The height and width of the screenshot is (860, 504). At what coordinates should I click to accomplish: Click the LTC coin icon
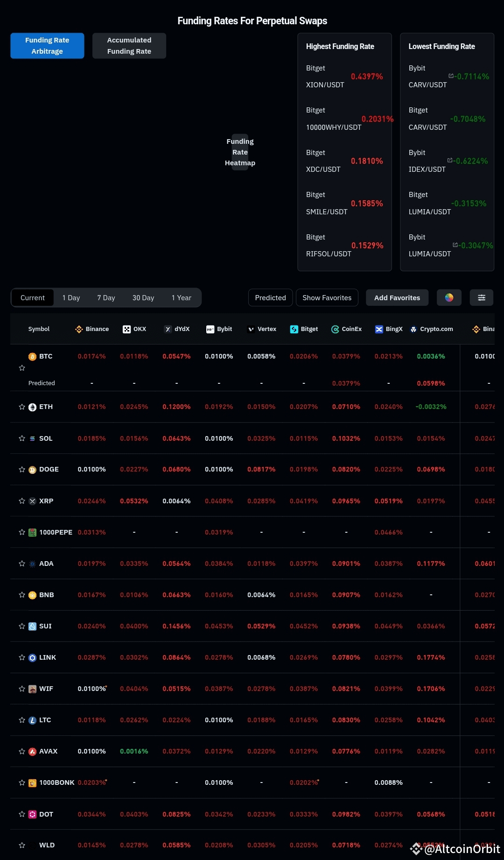point(32,720)
